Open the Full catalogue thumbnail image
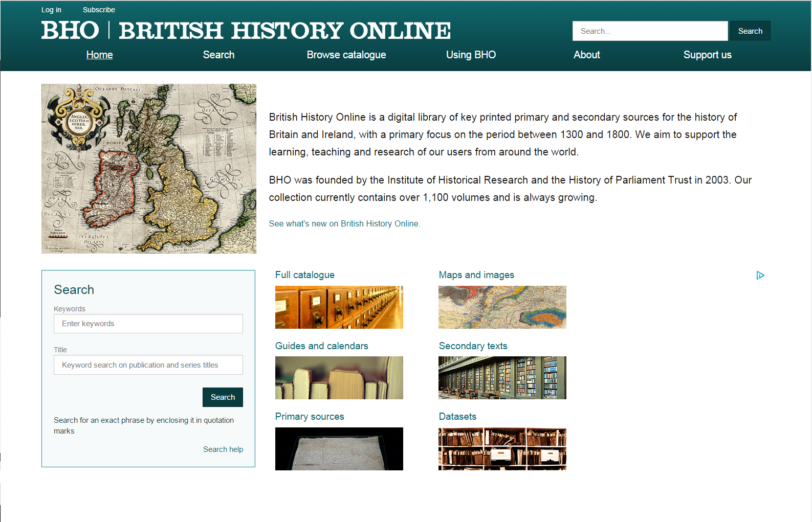This screenshot has width=812, height=522. (x=339, y=307)
